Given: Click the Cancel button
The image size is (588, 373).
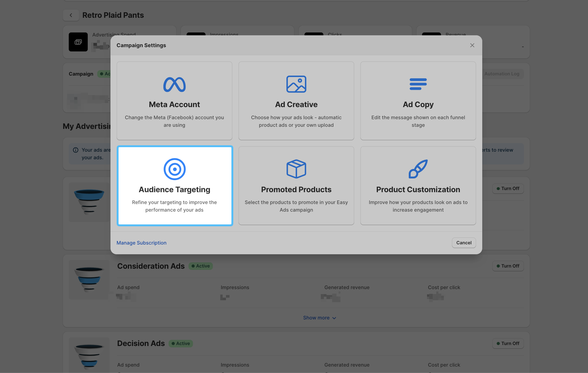Looking at the screenshot, I should tap(464, 243).
